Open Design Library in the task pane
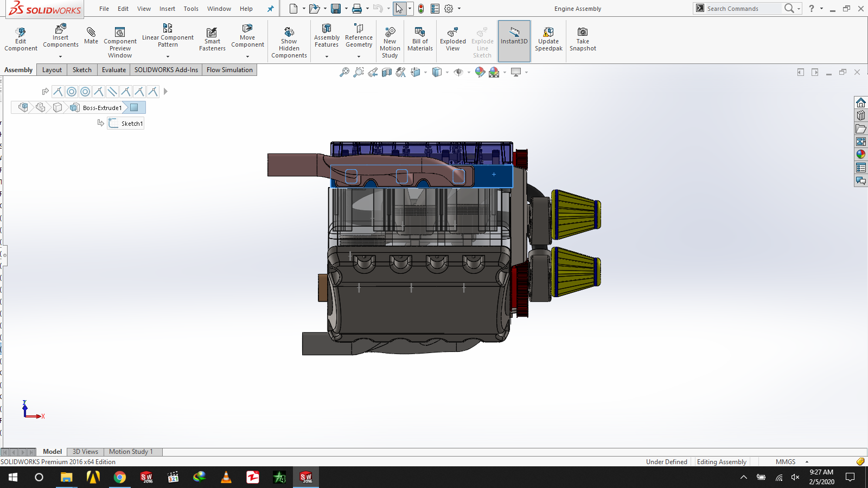This screenshot has height=488, width=868. tap(861, 115)
